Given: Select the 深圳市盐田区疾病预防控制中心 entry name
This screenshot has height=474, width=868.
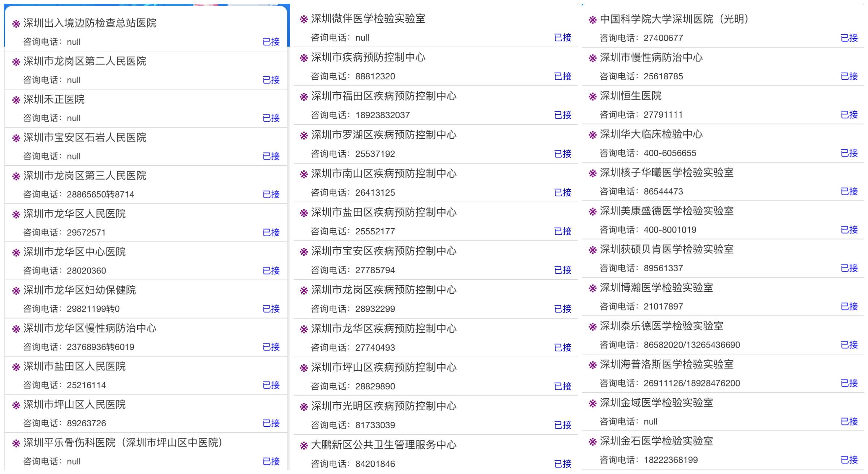Looking at the screenshot, I should point(384,212).
